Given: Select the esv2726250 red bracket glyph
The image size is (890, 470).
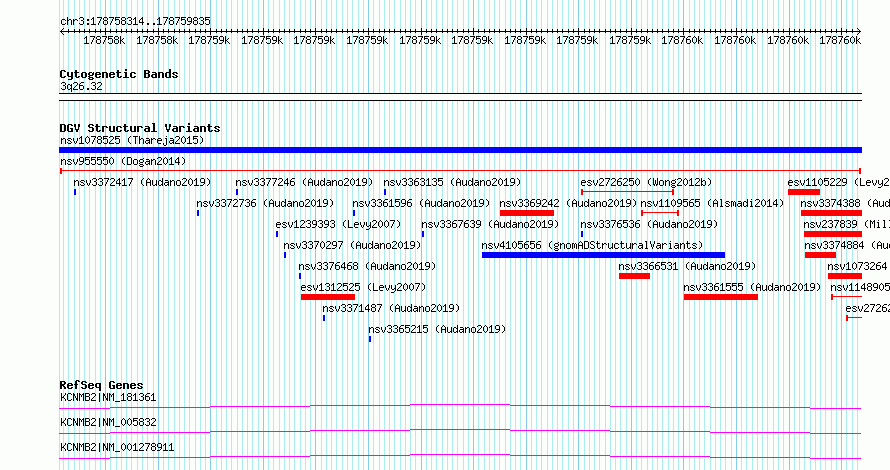Looking at the screenshot, I should pos(627,192).
